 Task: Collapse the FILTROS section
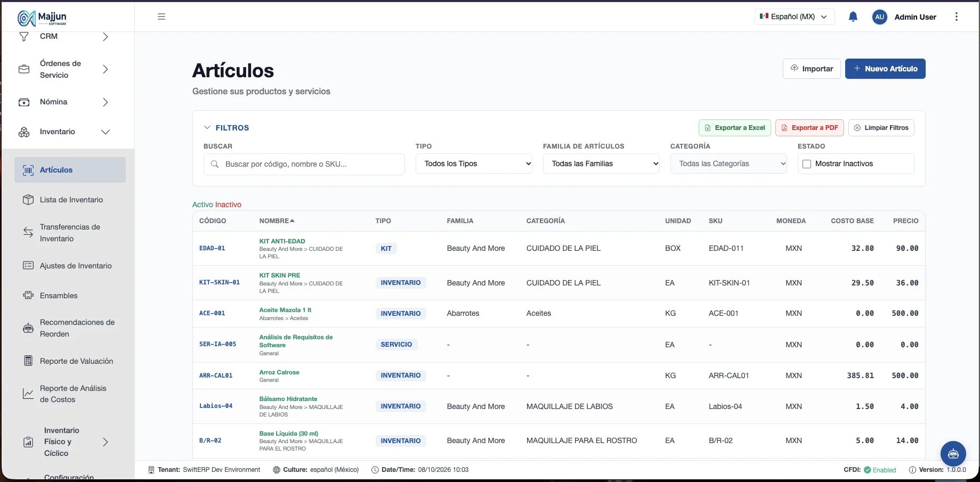[226, 128]
